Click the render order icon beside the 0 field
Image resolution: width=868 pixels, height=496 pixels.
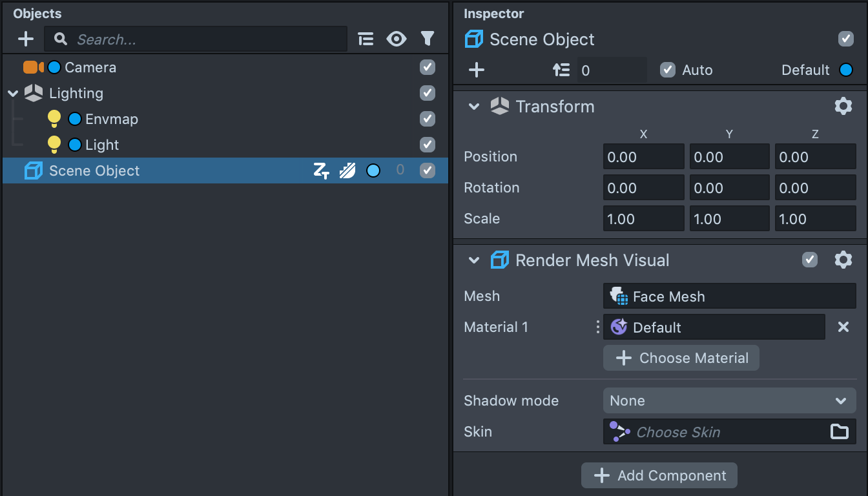coord(561,70)
